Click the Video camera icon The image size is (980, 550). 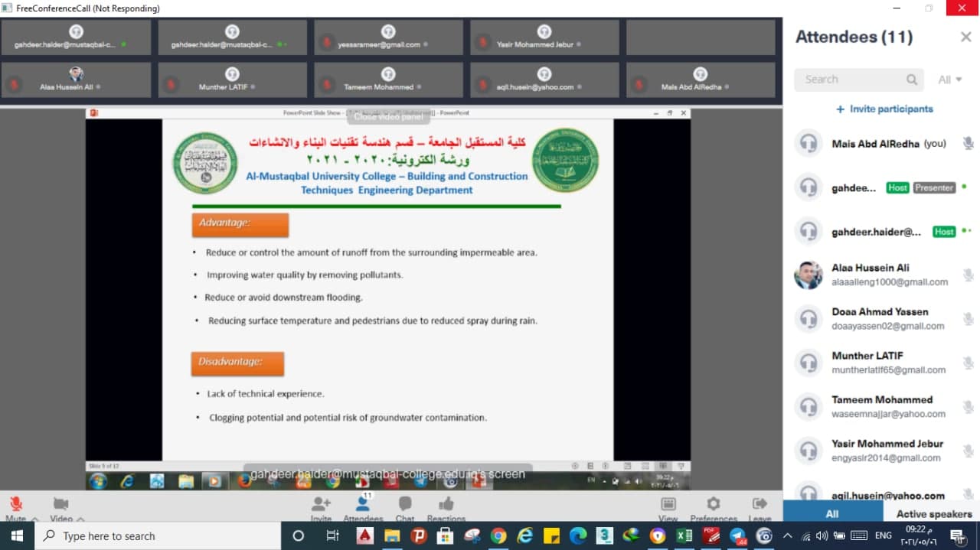point(60,503)
